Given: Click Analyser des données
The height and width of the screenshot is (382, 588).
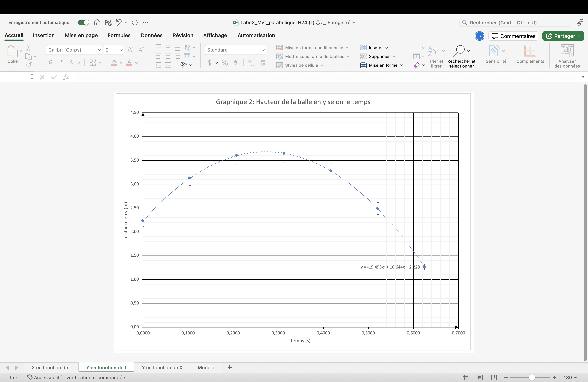Looking at the screenshot, I should [567, 56].
